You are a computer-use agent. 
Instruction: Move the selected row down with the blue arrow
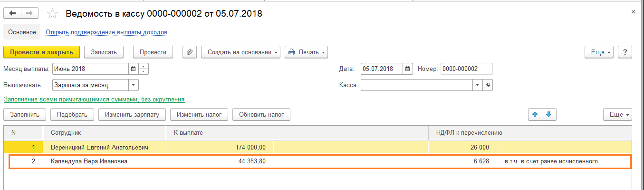[549, 114]
